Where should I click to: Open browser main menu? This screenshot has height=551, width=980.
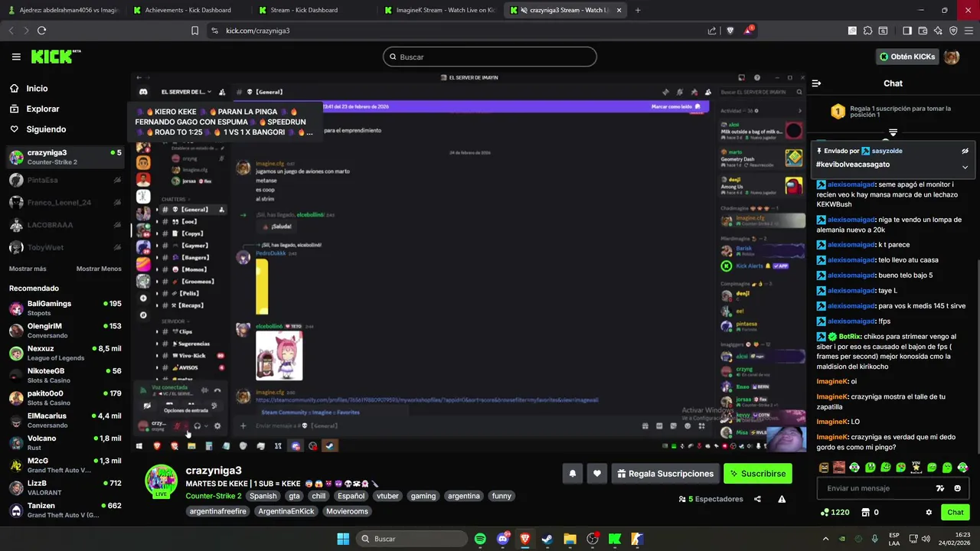pos(968,31)
